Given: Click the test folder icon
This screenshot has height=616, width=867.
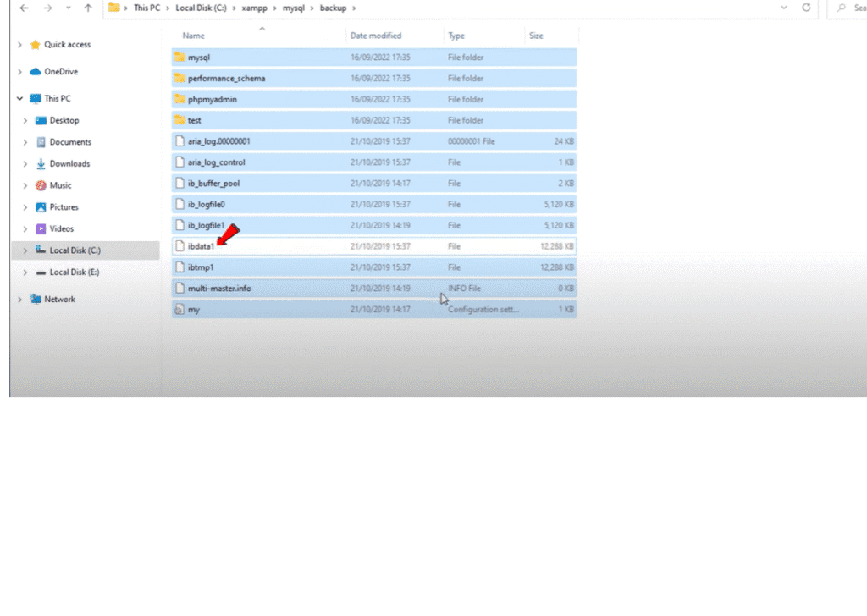Looking at the screenshot, I should [179, 120].
